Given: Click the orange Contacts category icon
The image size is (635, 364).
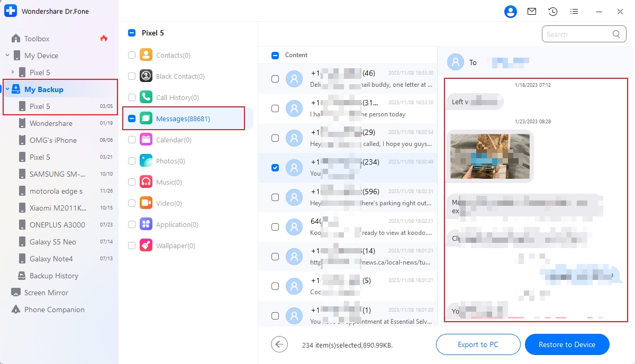Looking at the screenshot, I should 146,55.
